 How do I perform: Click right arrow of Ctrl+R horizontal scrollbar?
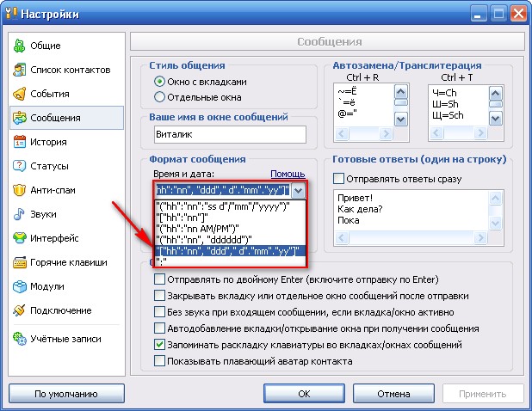[386, 133]
